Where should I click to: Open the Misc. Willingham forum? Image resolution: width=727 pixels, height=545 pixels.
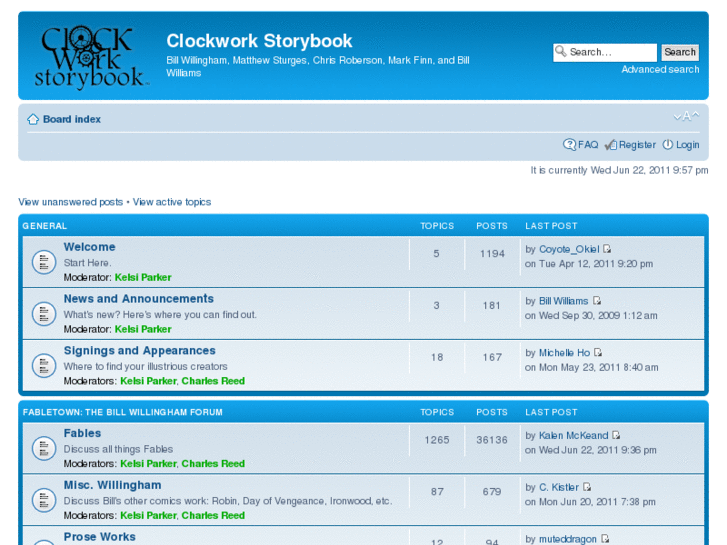click(x=112, y=485)
